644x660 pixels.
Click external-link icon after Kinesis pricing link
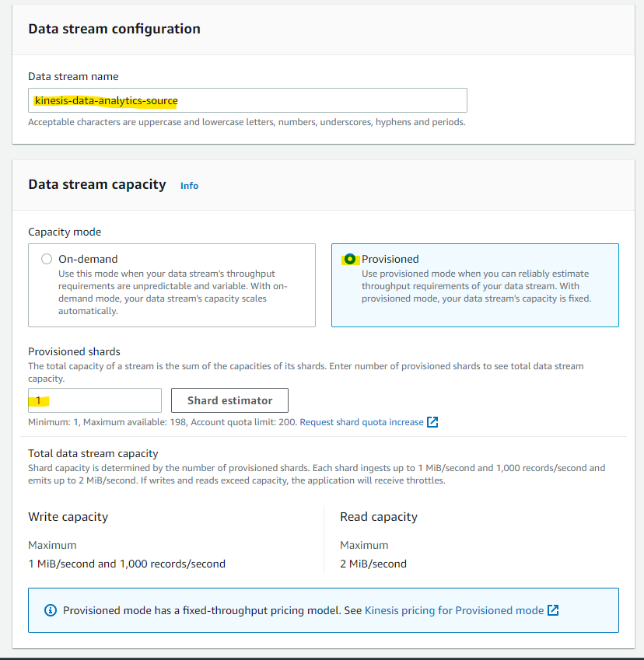(x=553, y=610)
